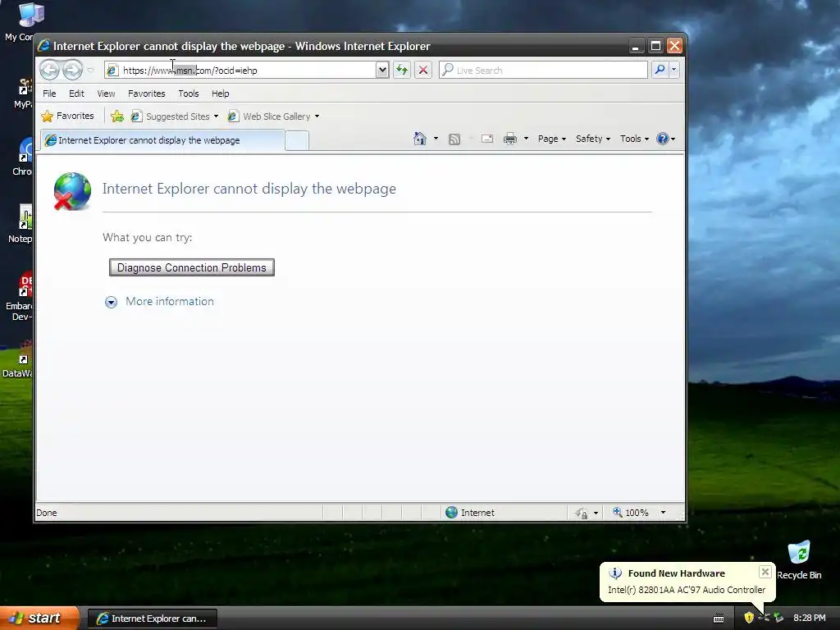Open a new blank tab

pyautogui.click(x=297, y=141)
